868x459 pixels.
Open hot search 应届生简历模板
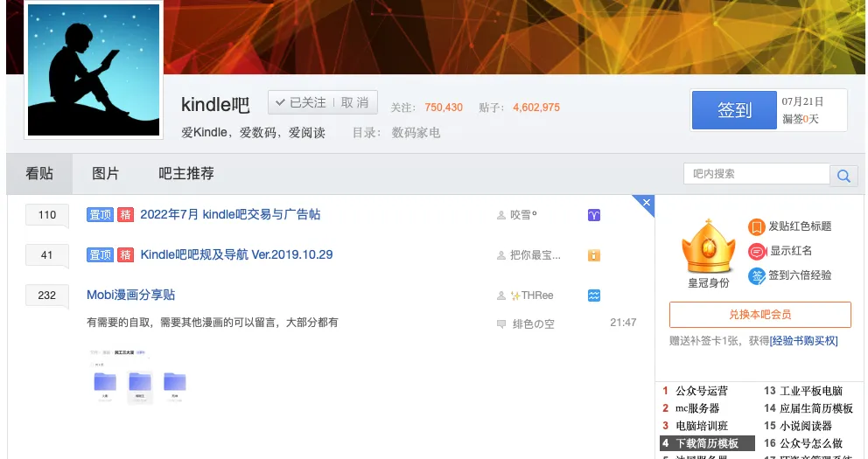click(x=816, y=408)
